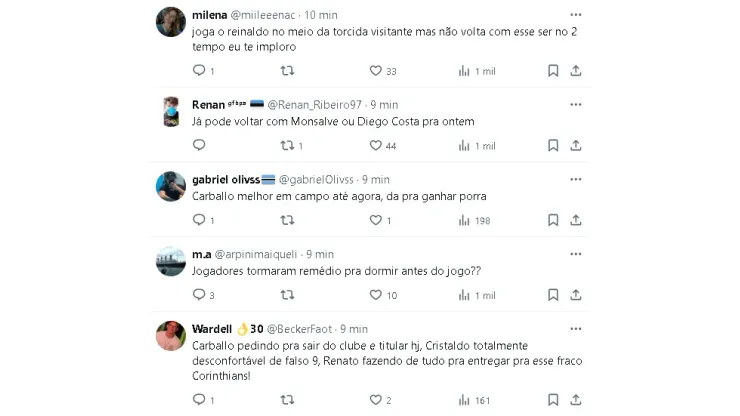Like Renan's tweet with 44 likes
The height and width of the screenshot is (416, 740).
pos(376,146)
